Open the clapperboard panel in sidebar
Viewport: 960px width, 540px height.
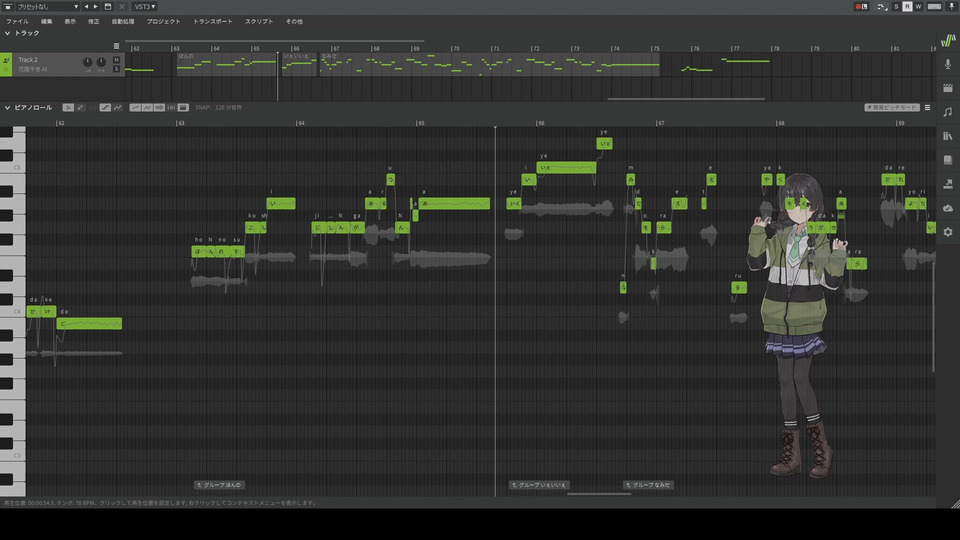coord(948,88)
